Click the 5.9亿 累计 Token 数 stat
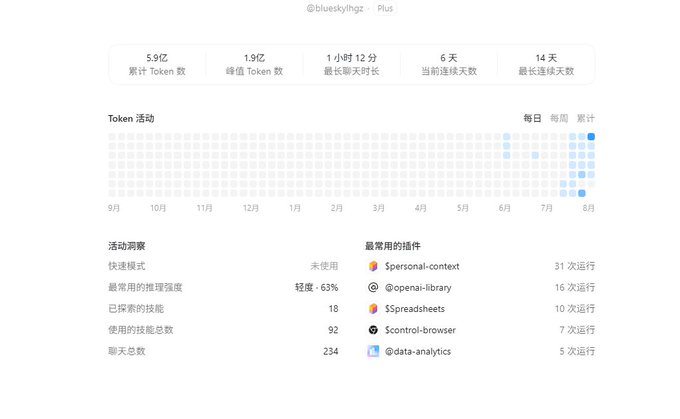 (157, 64)
